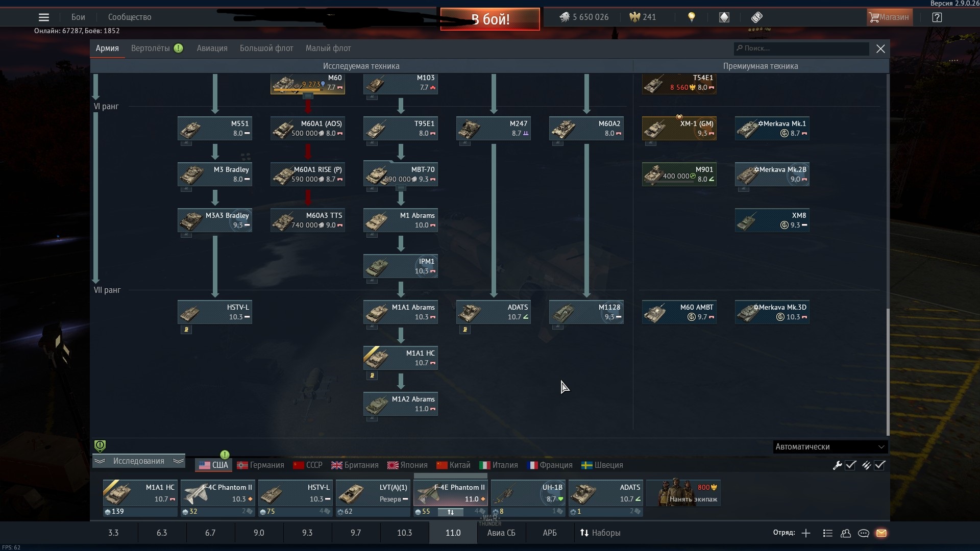980x551 pixels.
Task: Open the hamburger main menu
Action: coord(44,17)
